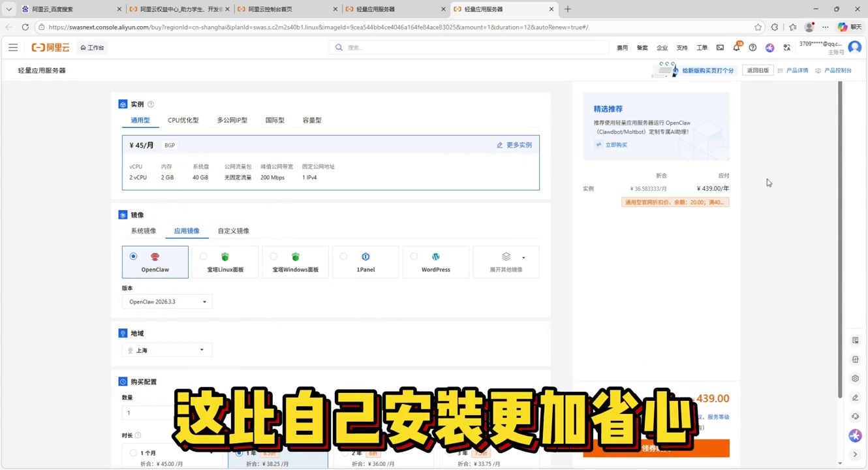
Task: Click the console search box
Action: click(x=469, y=48)
